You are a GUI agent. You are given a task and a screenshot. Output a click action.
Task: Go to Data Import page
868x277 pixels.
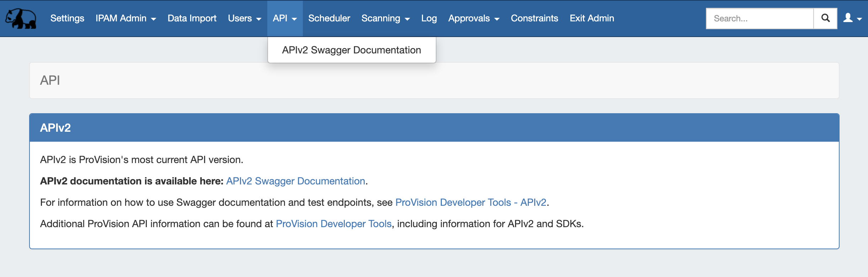coord(192,18)
